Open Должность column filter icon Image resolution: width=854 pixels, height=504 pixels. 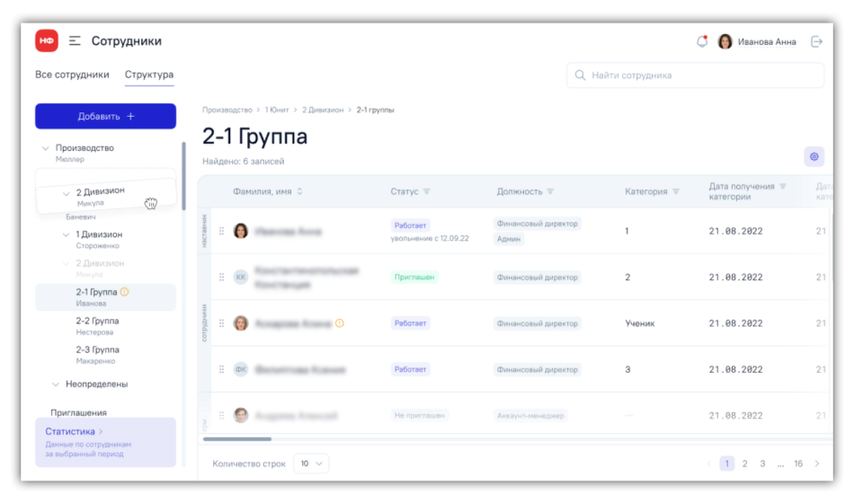550,191
